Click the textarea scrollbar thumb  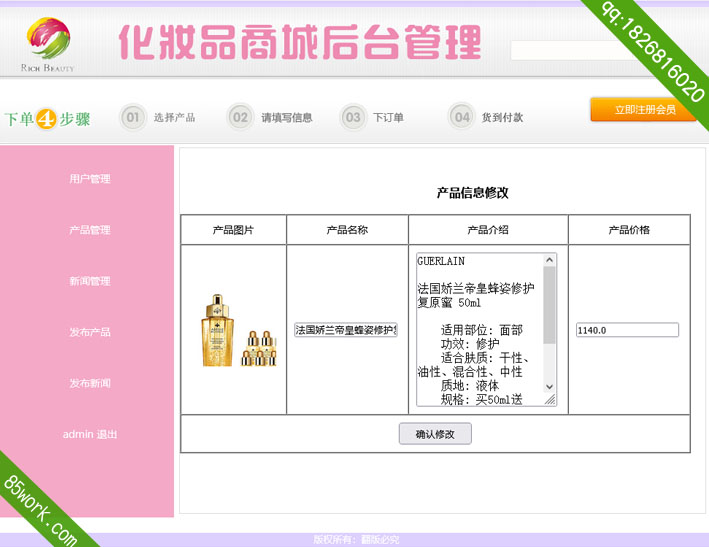(x=549, y=305)
